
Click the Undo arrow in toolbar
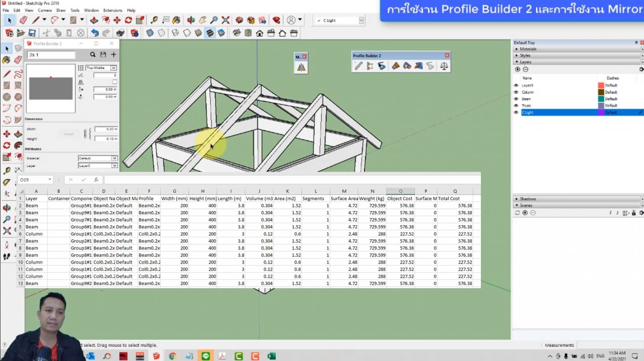pos(95,33)
